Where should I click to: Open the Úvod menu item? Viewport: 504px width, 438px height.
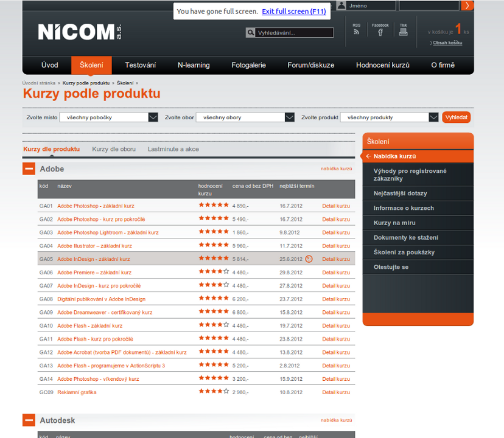tap(50, 65)
